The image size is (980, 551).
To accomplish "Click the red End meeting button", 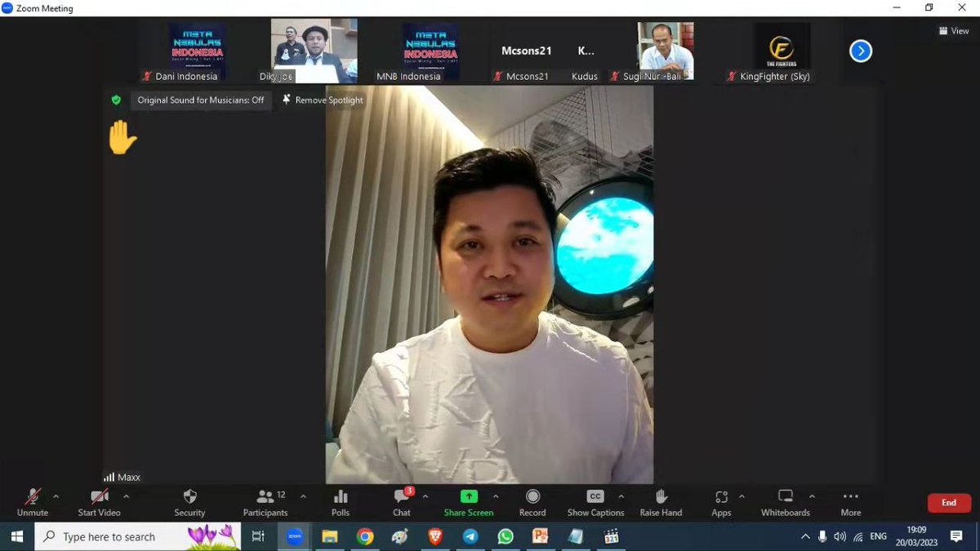I will click(x=949, y=503).
